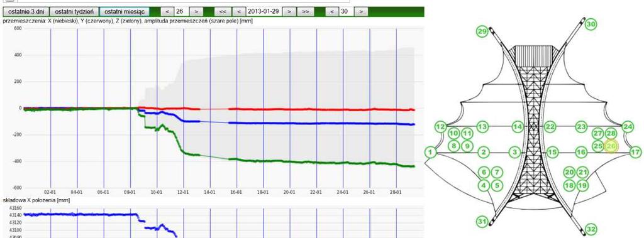
Task: Select sensor 32 at the lower mast
Action: tap(591, 229)
